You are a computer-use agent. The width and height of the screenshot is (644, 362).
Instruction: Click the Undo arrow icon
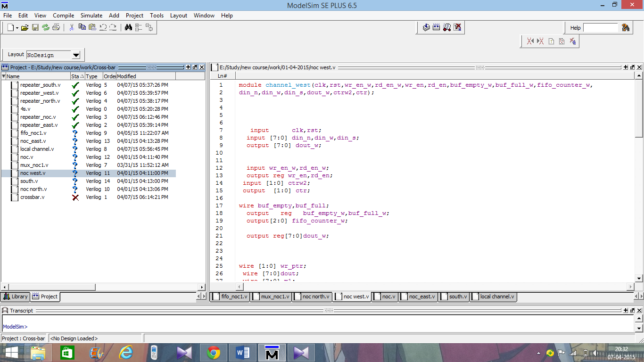click(x=103, y=28)
